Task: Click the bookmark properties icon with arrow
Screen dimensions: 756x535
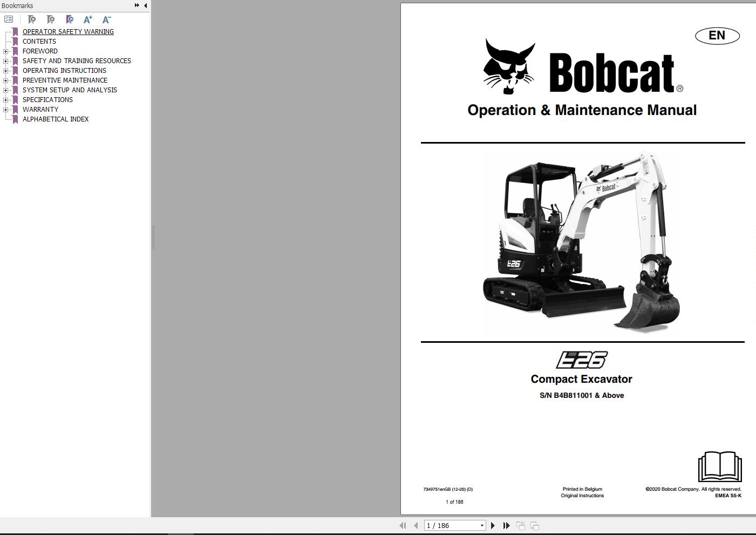Action: [70, 19]
